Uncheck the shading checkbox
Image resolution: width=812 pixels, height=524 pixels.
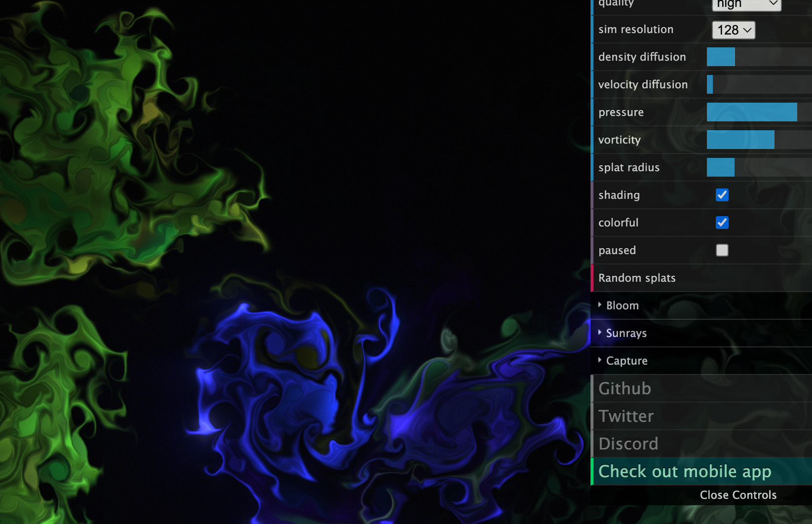pyautogui.click(x=722, y=195)
